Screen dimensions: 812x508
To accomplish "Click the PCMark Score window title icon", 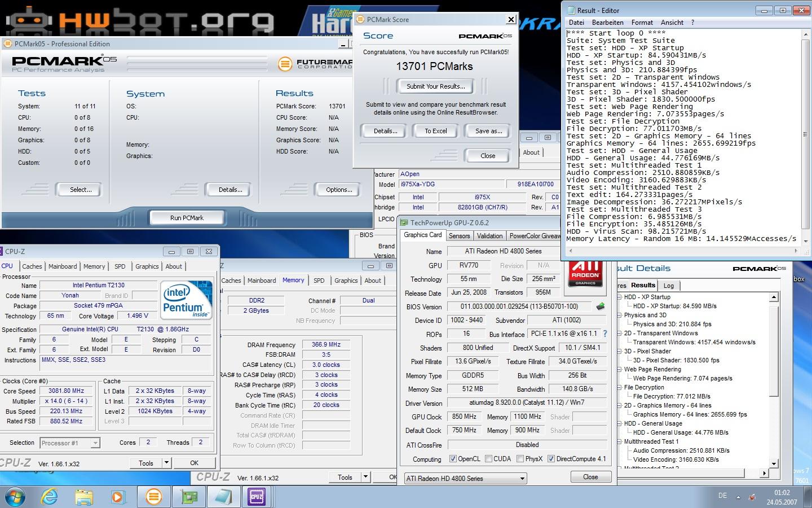I will (x=360, y=19).
